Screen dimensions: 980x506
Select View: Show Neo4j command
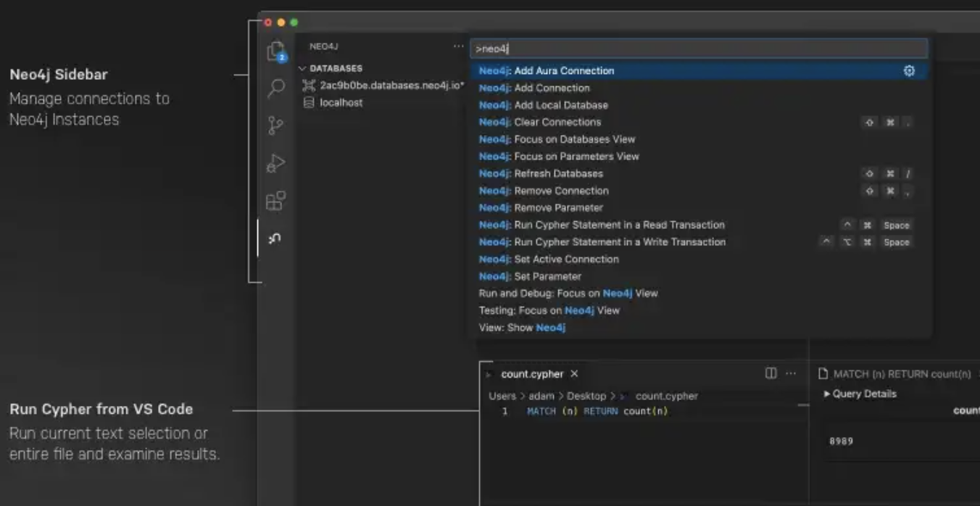pyautogui.click(x=699, y=328)
